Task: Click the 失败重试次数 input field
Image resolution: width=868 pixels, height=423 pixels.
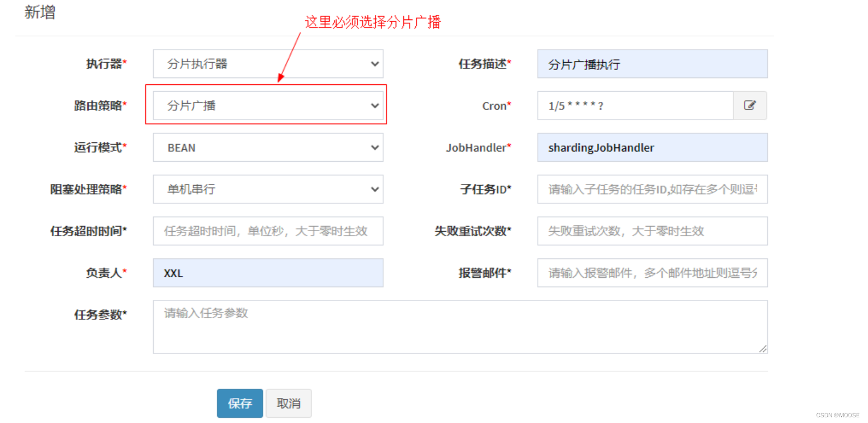Action: [652, 231]
